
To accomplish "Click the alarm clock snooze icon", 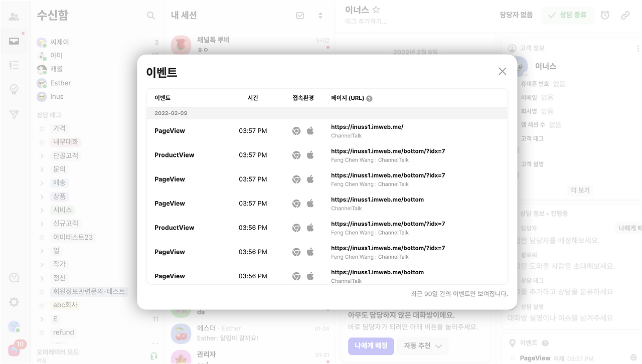I will point(605,15).
